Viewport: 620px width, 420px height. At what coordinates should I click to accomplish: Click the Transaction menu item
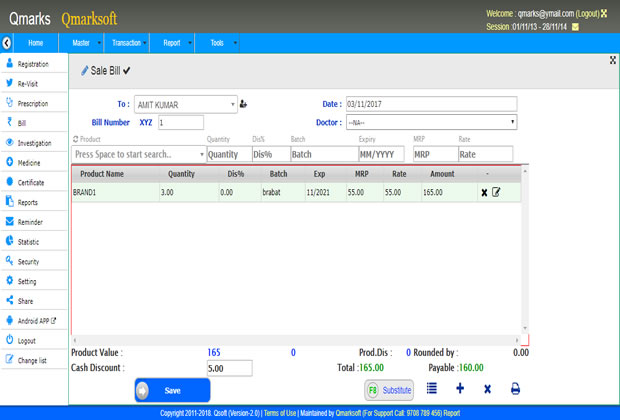(126, 43)
